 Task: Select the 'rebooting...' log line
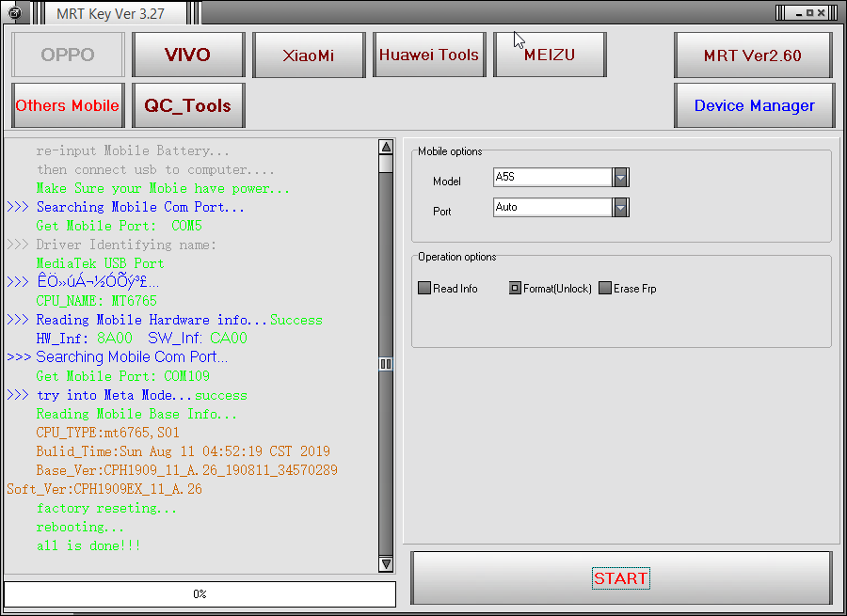coord(80,527)
